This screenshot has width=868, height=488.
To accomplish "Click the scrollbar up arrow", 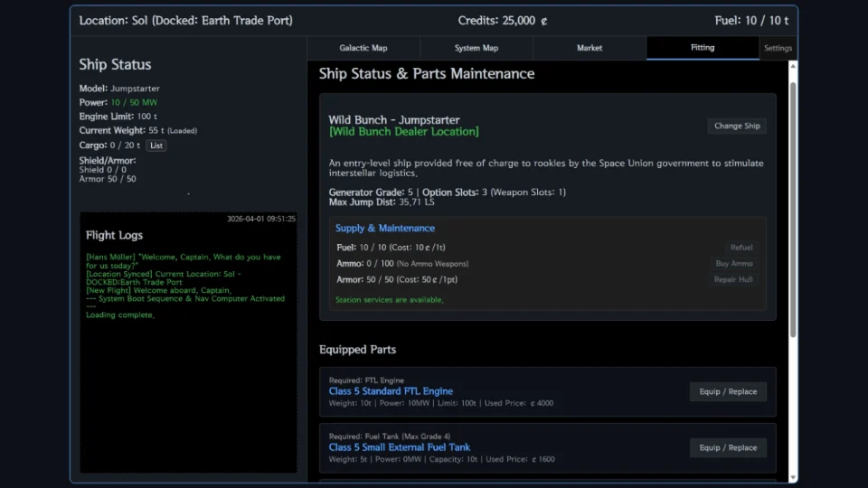I will 793,67.
